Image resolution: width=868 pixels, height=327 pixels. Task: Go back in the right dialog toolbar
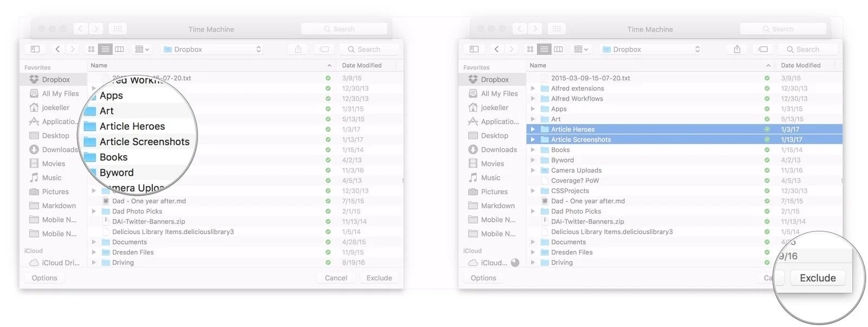click(x=496, y=49)
